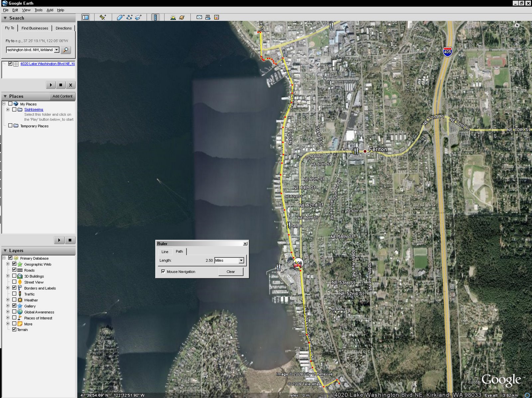This screenshot has height=398, width=532.
Task: Click stop tour button in Places panel
Action: click(x=70, y=240)
